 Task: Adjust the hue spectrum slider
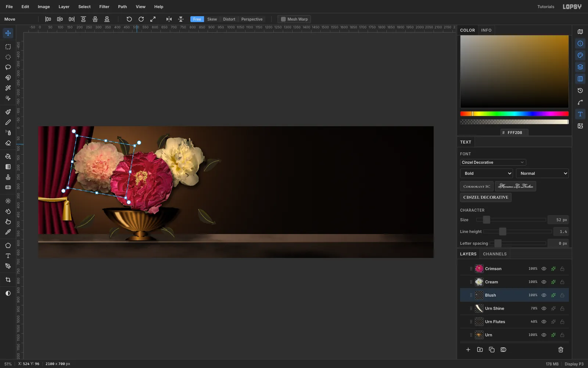pos(514,114)
